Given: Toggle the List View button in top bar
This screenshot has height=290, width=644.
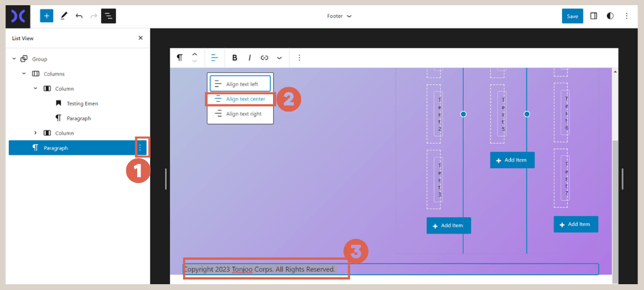Looking at the screenshot, I should pyautogui.click(x=108, y=16).
